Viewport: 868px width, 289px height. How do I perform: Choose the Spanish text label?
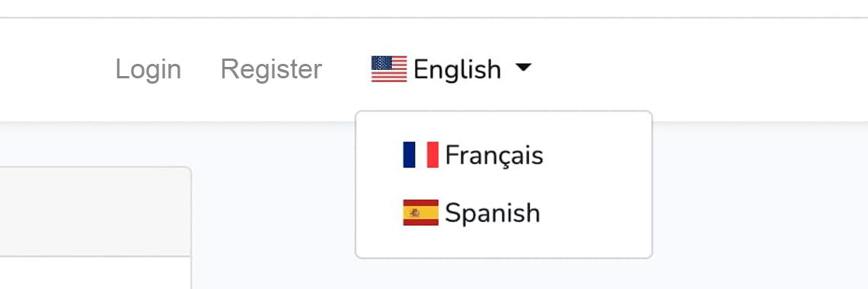[x=492, y=213]
